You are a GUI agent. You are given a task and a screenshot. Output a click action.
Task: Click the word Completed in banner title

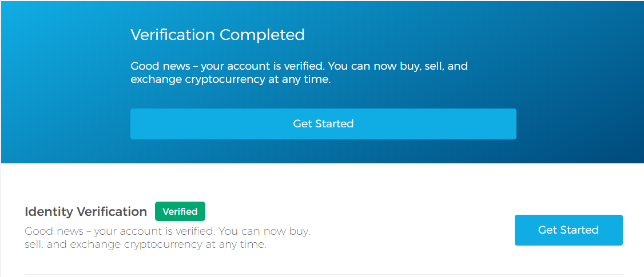(262, 35)
